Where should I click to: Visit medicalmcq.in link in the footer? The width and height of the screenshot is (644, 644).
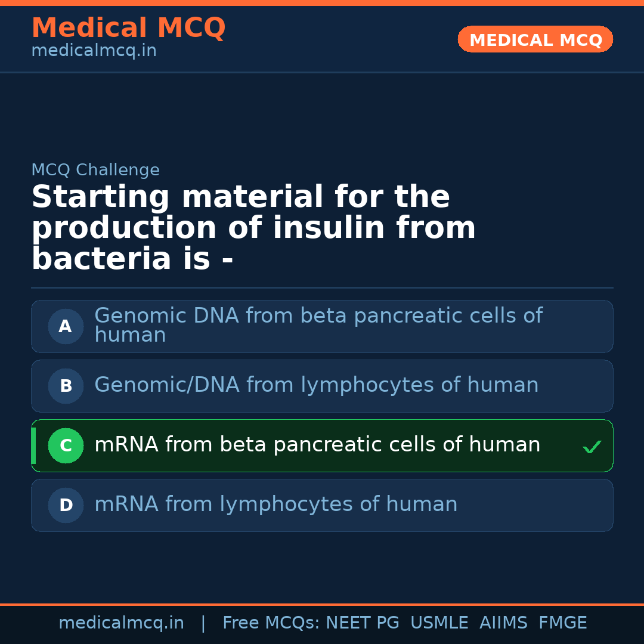click(x=121, y=623)
